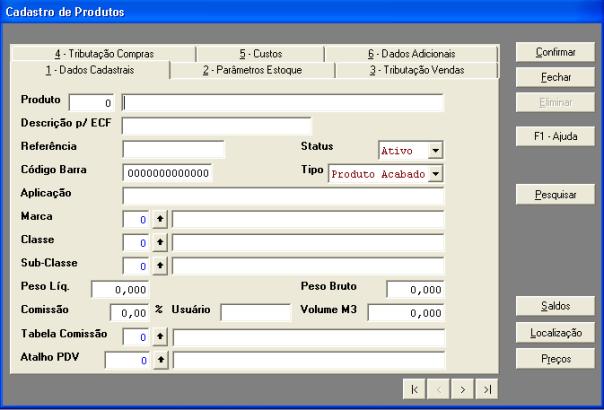This screenshot has width=604, height=410.
Task: Click Classe description field
Action: coord(308,243)
